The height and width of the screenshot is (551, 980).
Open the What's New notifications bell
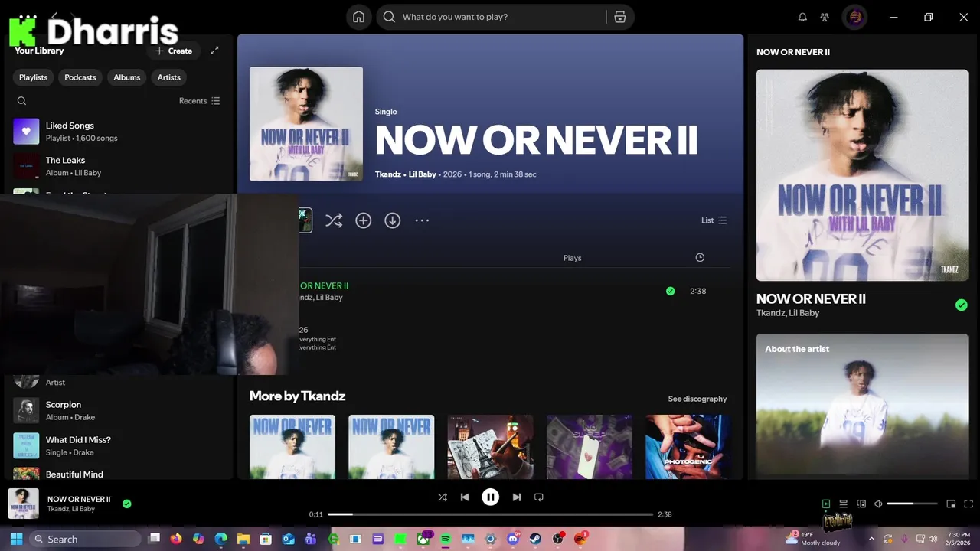click(x=802, y=17)
